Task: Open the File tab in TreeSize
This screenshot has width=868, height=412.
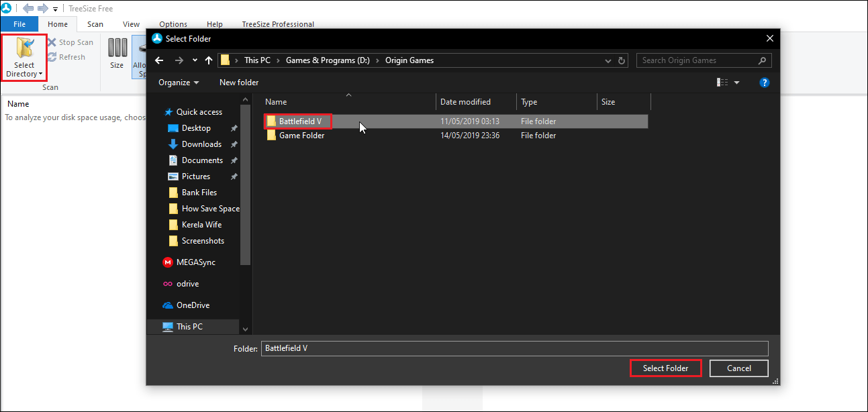Action: [x=19, y=24]
